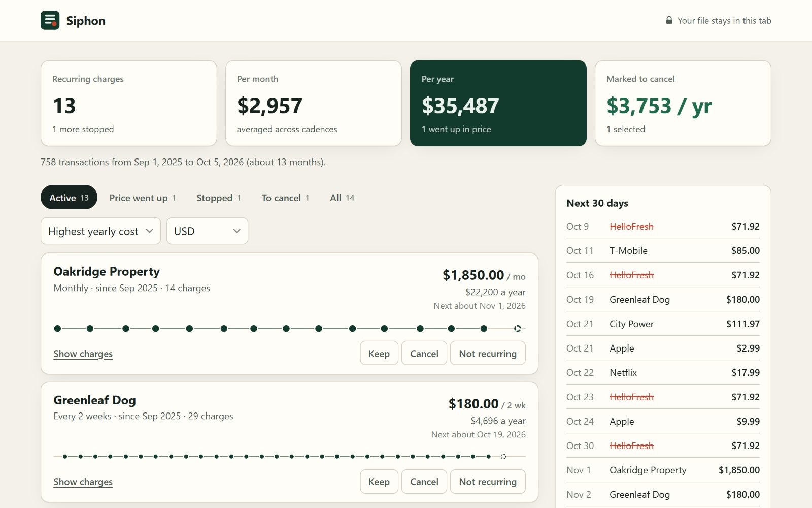Flag Oakridge Property as Not recurring
Viewport: 812px width, 508px height.
[x=488, y=354]
